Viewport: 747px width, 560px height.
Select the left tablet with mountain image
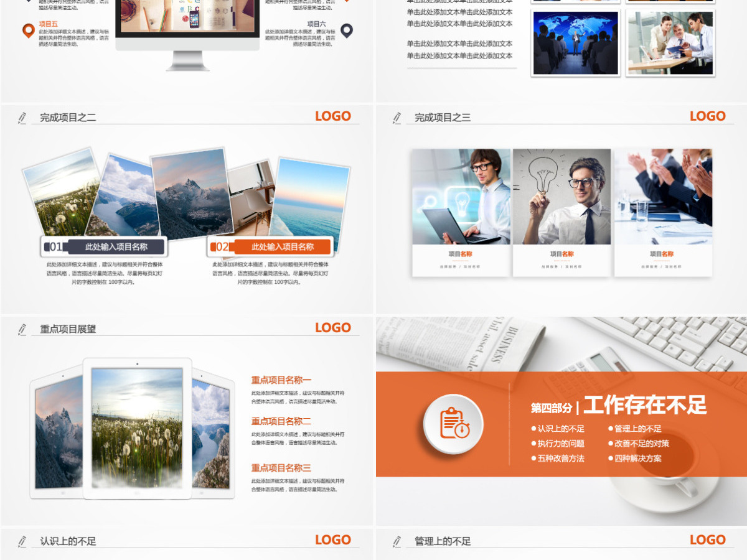pos(57,434)
